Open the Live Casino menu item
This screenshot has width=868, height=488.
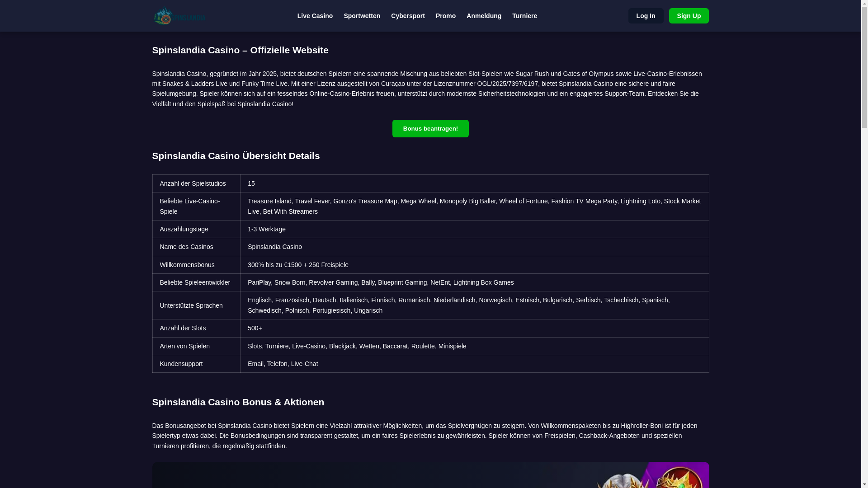coord(315,16)
